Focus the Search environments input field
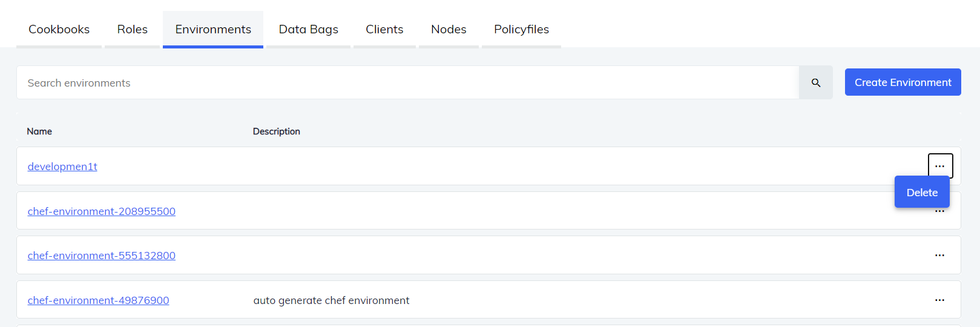980x327 pixels. [x=407, y=83]
